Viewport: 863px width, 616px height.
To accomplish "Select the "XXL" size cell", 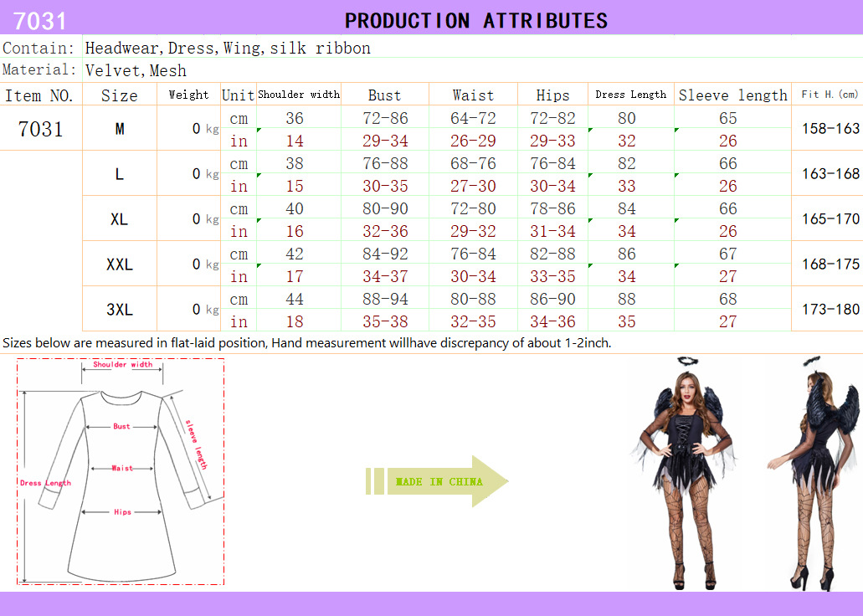I will (x=120, y=264).
